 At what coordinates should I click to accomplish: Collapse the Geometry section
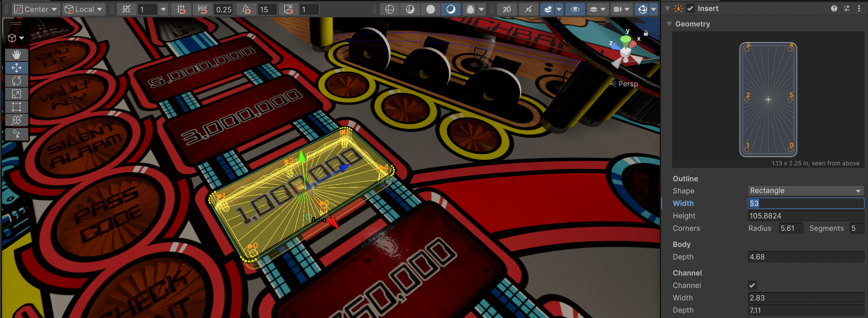point(669,24)
